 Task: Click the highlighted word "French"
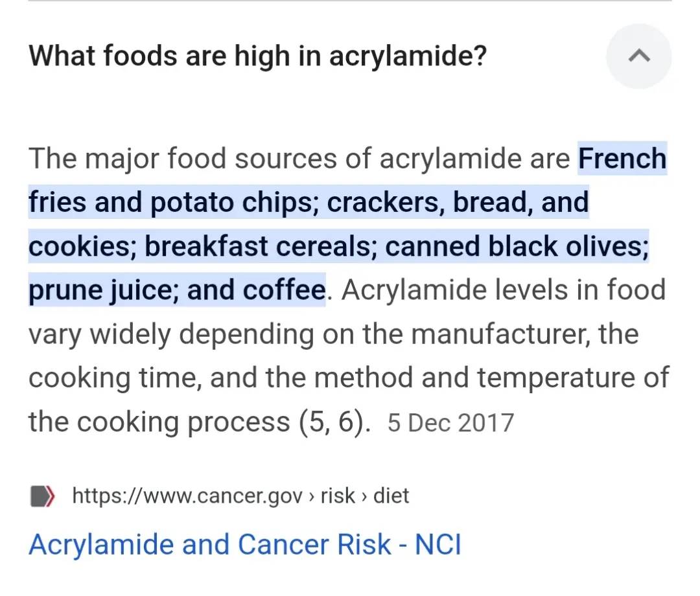pyautogui.click(x=622, y=159)
